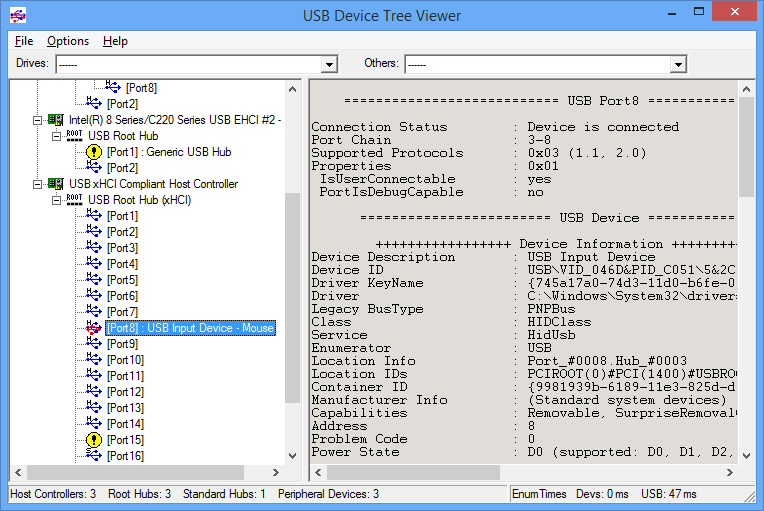Click the USB icon of Port9
Screen dimensions: 764x511
tap(94, 343)
